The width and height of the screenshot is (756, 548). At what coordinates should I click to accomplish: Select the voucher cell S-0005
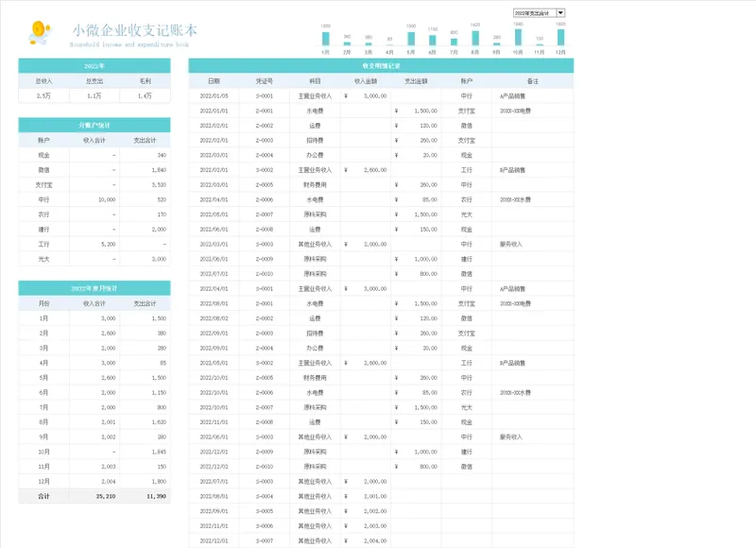[265, 511]
